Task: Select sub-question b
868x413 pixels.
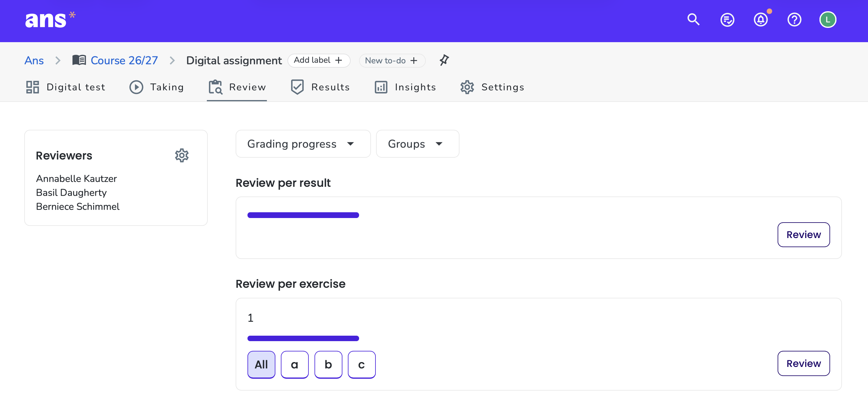Action: [x=328, y=364]
